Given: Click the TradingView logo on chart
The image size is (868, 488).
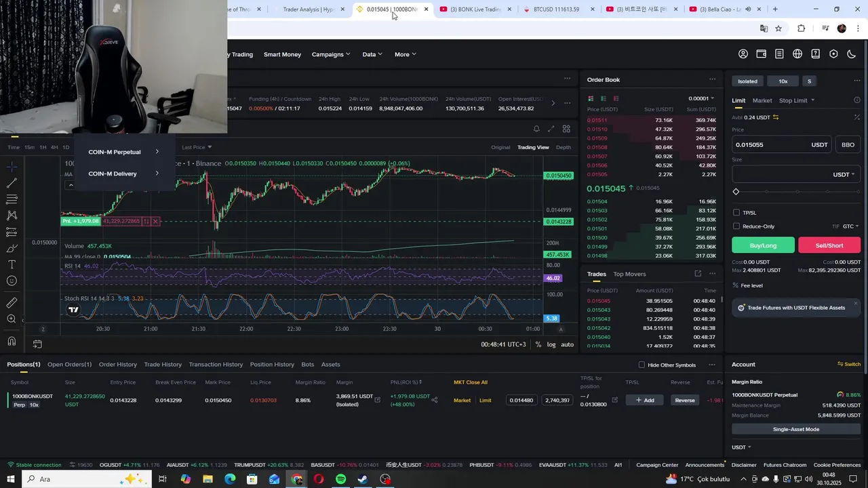Looking at the screenshot, I should pyautogui.click(x=73, y=310).
